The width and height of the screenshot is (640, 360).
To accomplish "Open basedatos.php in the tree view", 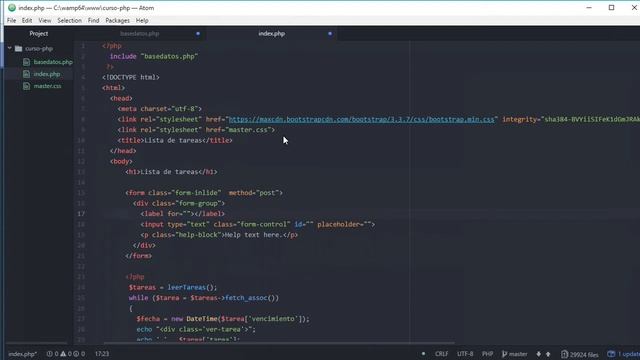I will pos(53,62).
